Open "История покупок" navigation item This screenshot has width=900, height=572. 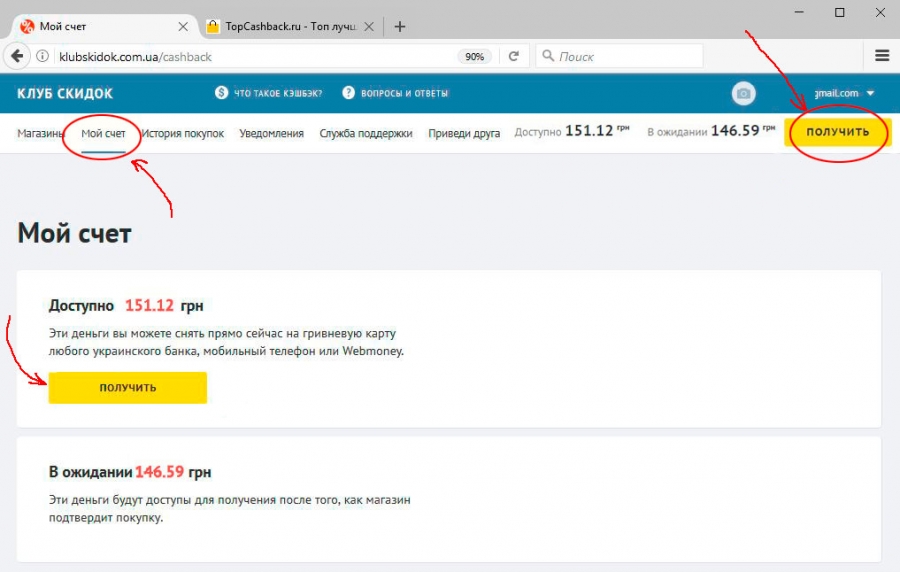click(x=183, y=133)
